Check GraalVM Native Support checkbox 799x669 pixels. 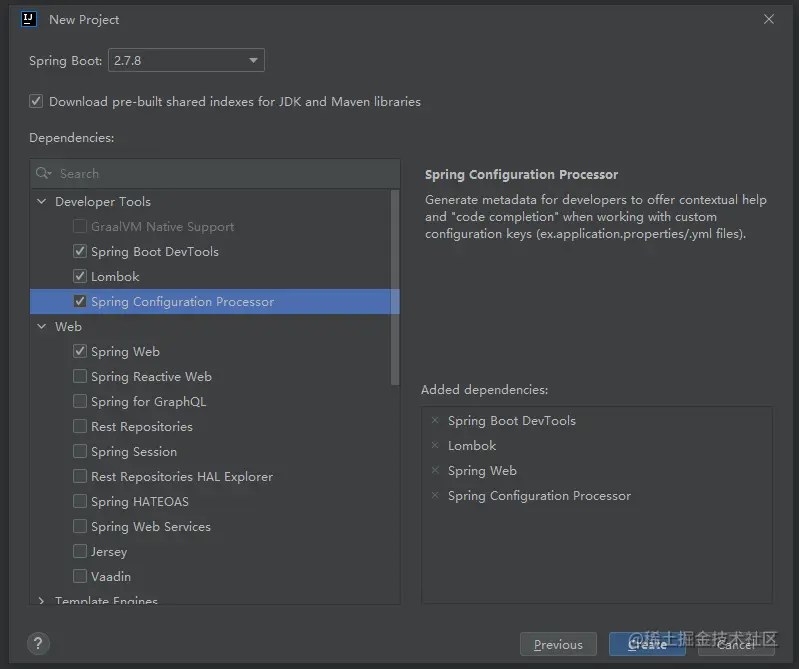coord(79,226)
